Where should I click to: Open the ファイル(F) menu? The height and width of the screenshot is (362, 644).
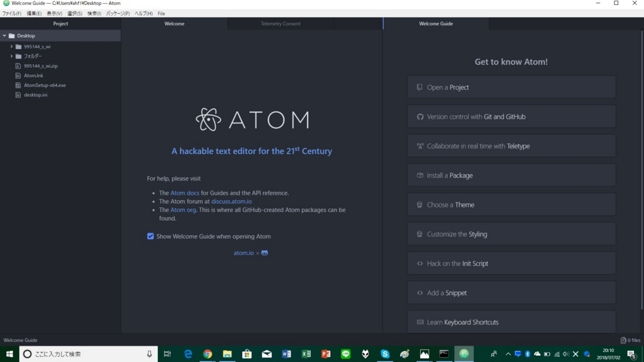pos(11,14)
